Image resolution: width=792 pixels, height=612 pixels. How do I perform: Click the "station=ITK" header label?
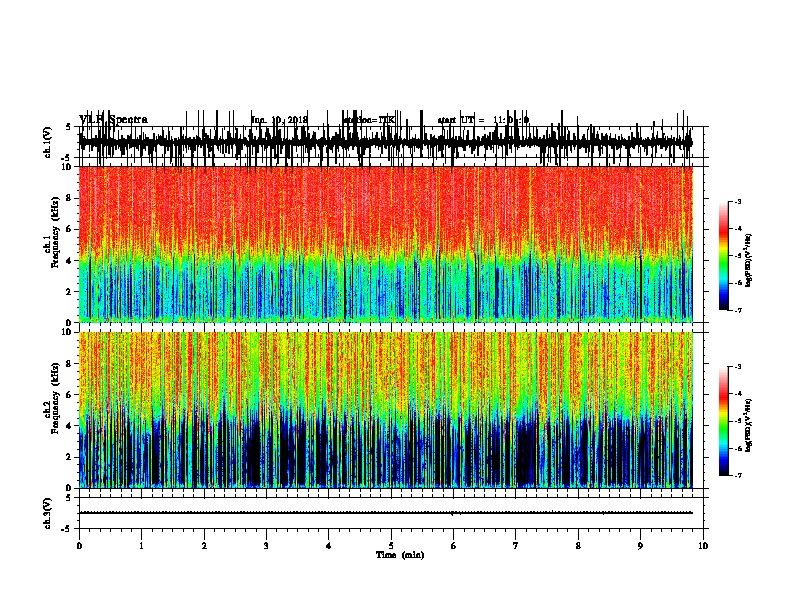[x=369, y=120]
